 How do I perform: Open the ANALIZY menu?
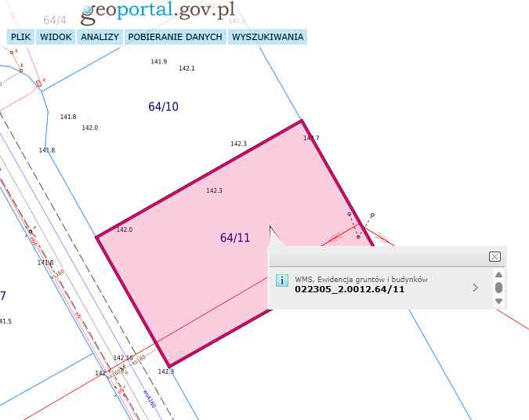tap(100, 37)
